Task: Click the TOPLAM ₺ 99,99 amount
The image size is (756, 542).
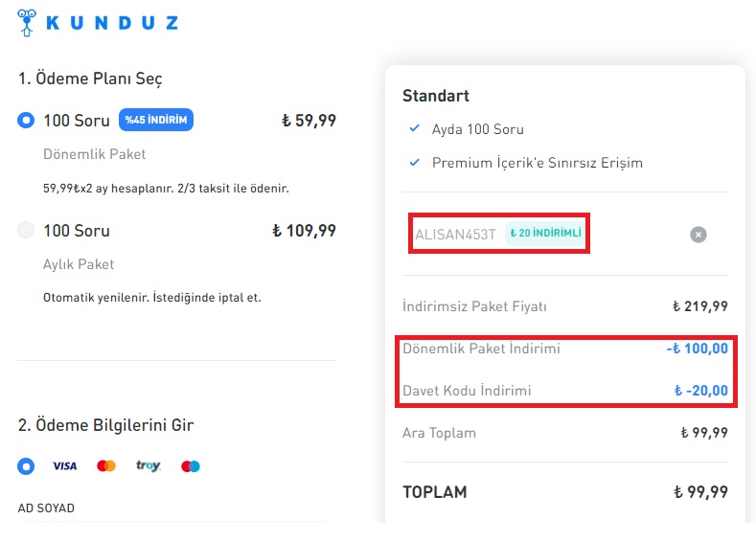Action: (x=700, y=492)
